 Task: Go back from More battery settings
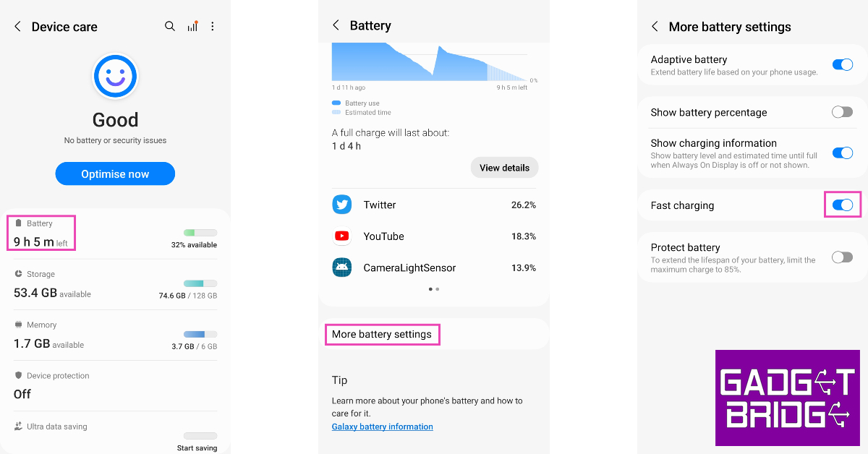[655, 27]
